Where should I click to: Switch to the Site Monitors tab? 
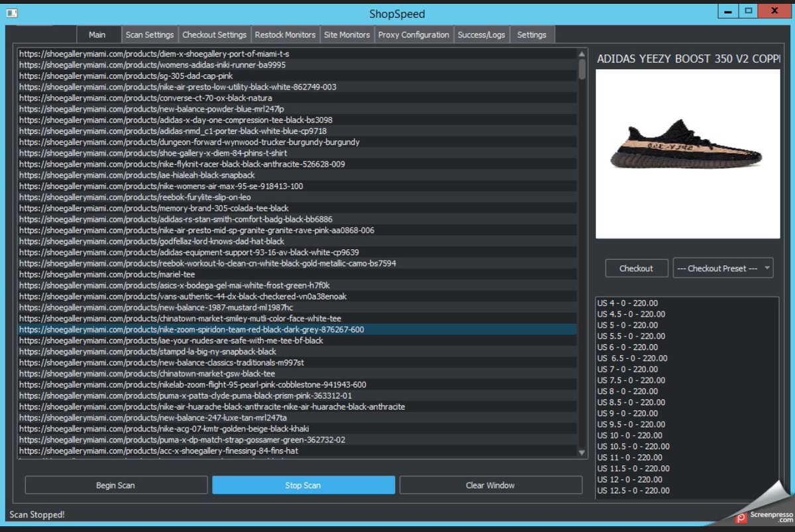pos(347,34)
